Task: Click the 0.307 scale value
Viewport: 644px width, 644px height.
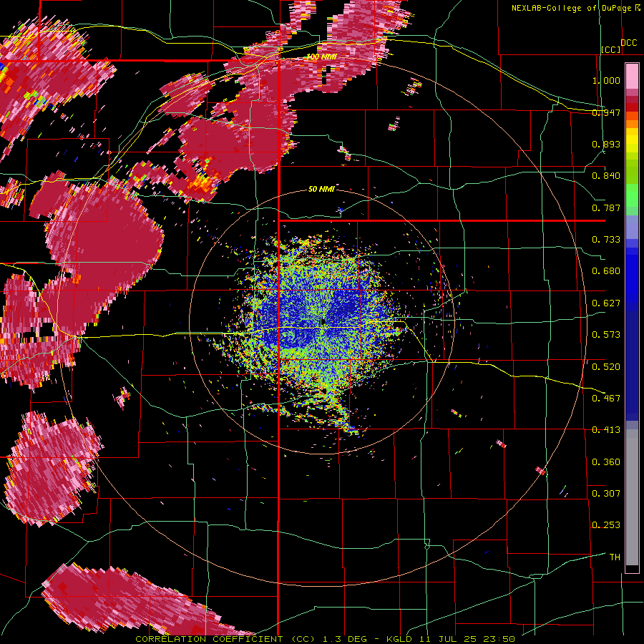Action: click(606, 493)
